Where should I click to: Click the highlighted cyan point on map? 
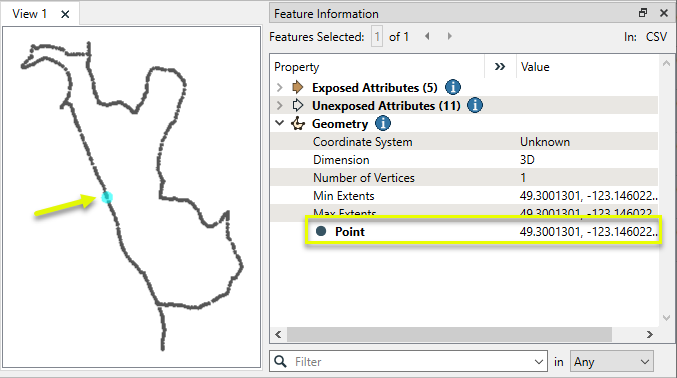pyautogui.click(x=107, y=197)
